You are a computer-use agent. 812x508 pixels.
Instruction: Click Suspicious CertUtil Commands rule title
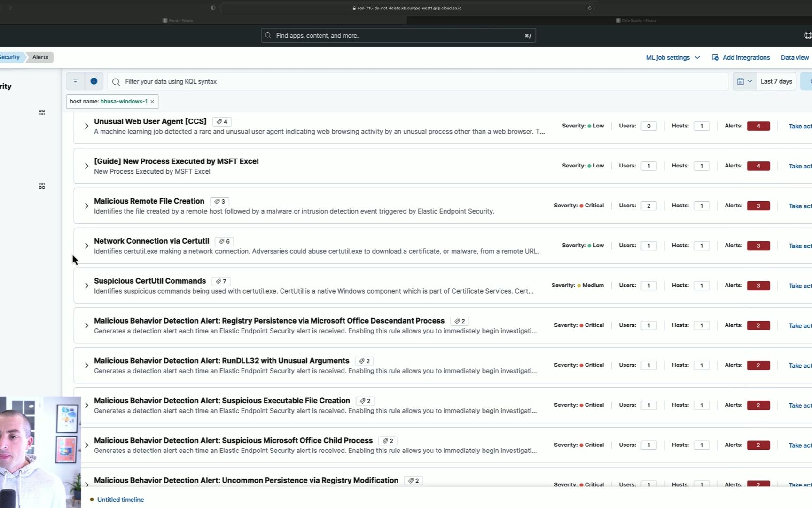(150, 281)
